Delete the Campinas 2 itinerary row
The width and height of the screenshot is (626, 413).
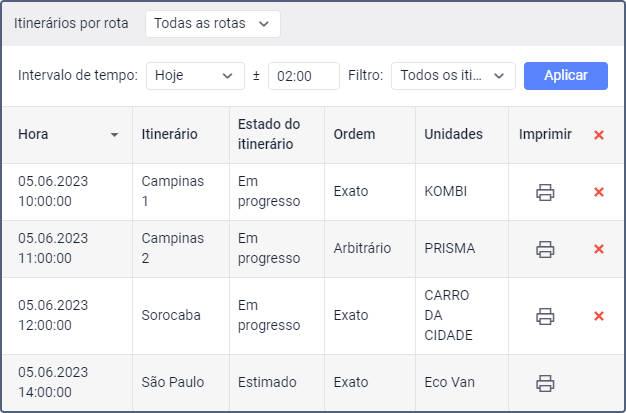pos(599,249)
